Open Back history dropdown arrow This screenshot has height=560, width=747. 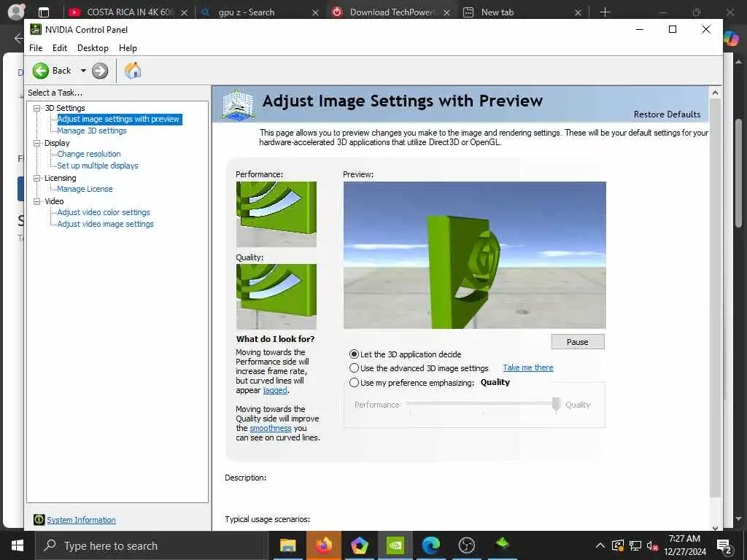click(x=83, y=71)
